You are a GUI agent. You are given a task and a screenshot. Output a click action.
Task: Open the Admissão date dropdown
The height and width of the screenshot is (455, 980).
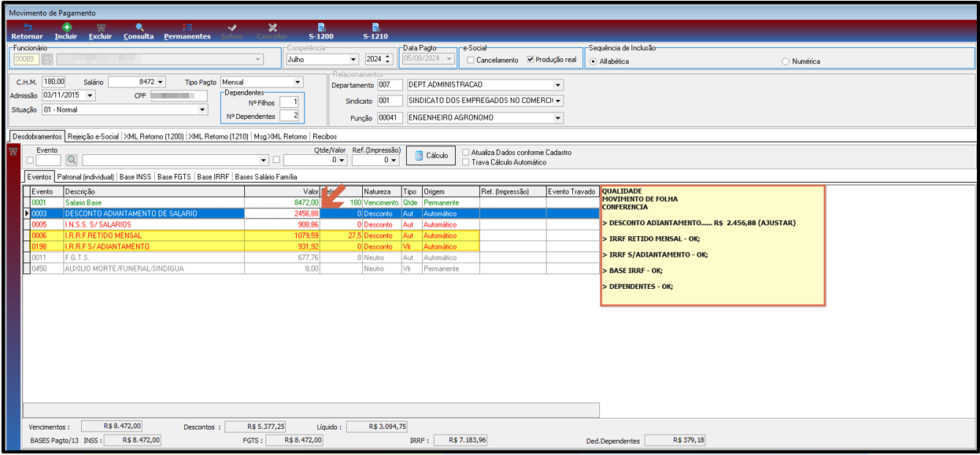click(90, 95)
